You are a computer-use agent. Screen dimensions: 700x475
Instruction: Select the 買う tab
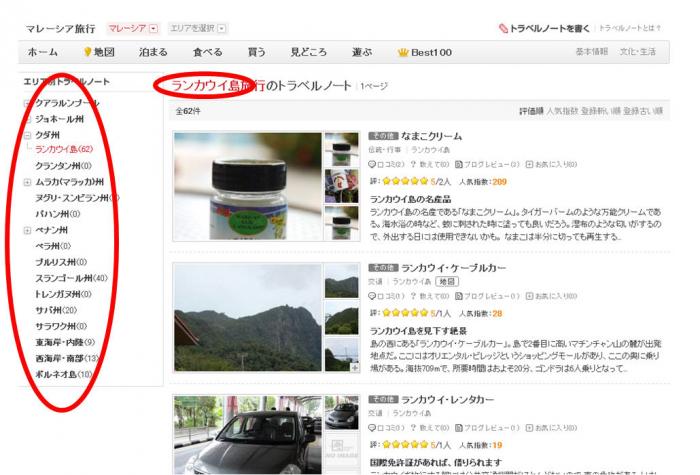tap(257, 52)
